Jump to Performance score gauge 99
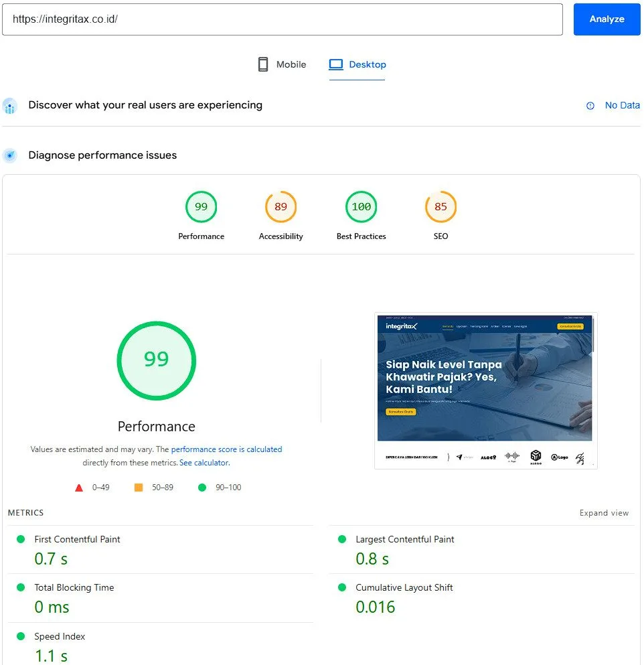644x665 pixels. [x=201, y=207]
